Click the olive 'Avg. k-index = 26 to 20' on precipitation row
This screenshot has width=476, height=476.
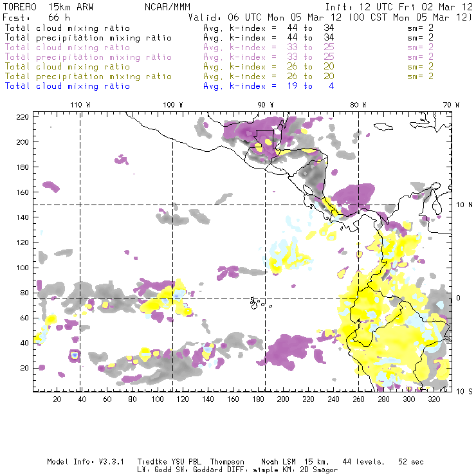269,77
